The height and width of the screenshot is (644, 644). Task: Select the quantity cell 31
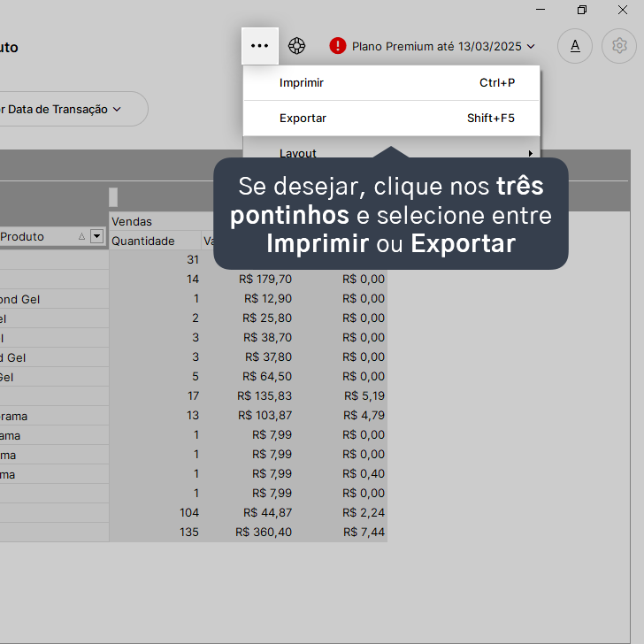coord(193,260)
